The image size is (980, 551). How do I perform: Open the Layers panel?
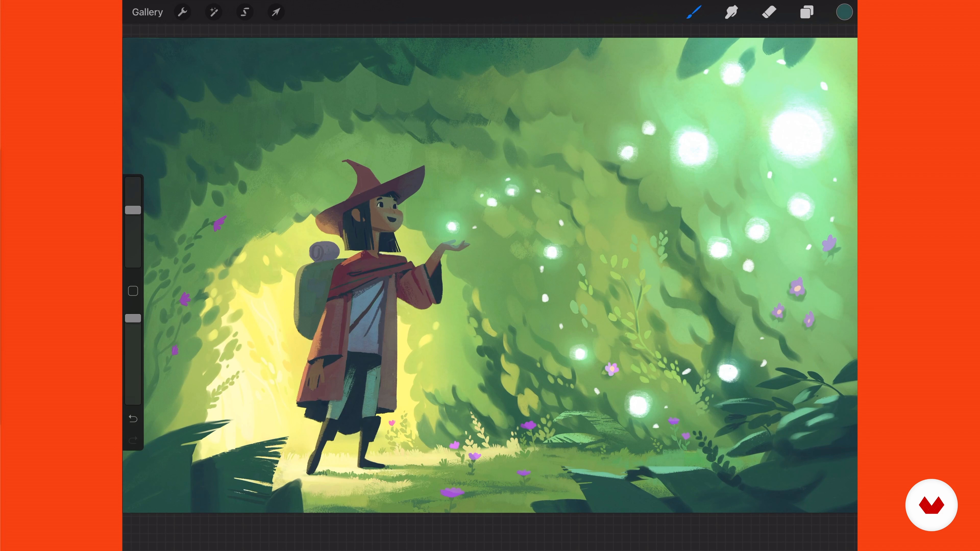coord(806,12)
